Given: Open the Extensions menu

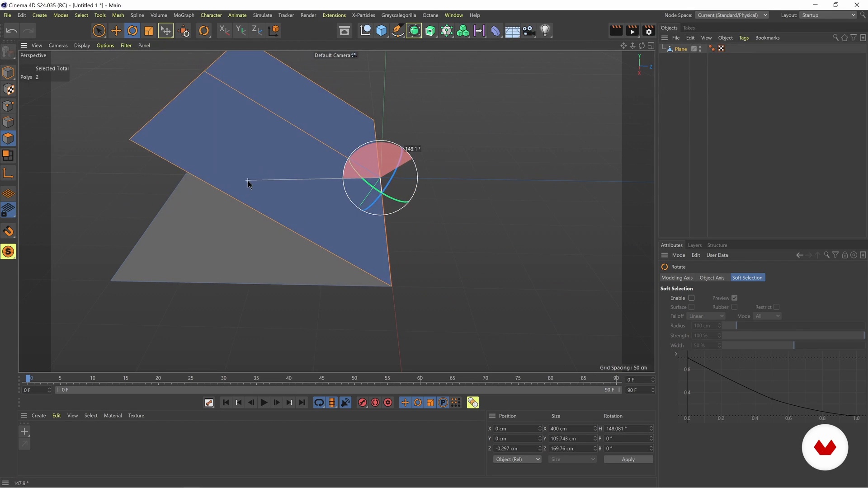Looking at the screenshot, I should click(x=334, y=15).
